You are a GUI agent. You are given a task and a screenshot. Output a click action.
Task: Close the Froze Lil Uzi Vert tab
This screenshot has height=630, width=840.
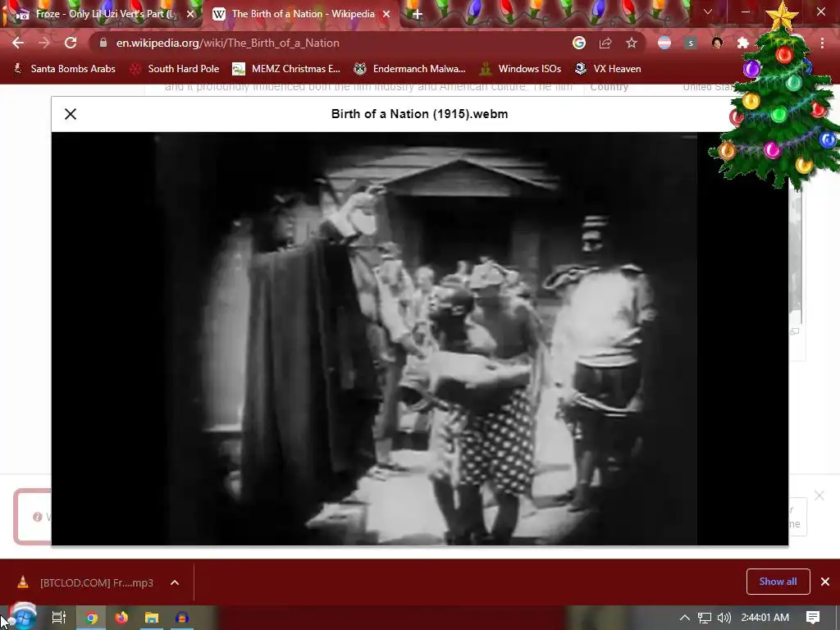(190, 14)
